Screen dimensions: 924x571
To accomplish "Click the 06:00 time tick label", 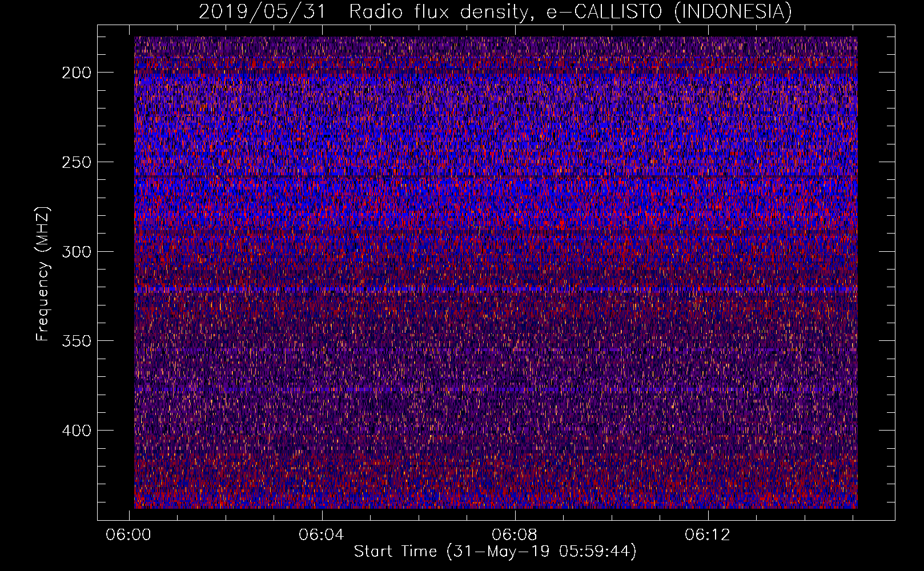I will [129, 535].
